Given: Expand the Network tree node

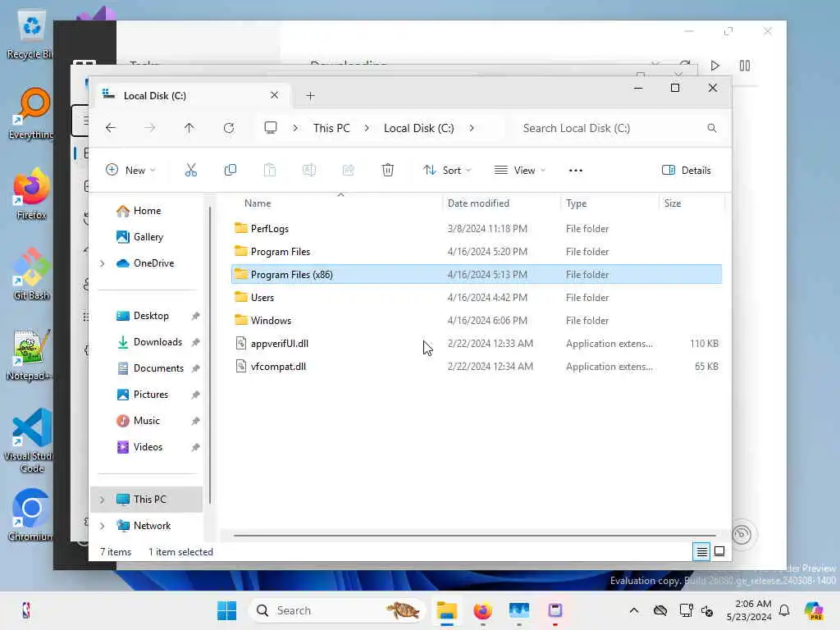Looking at the screenshot, I should point(103,526).
